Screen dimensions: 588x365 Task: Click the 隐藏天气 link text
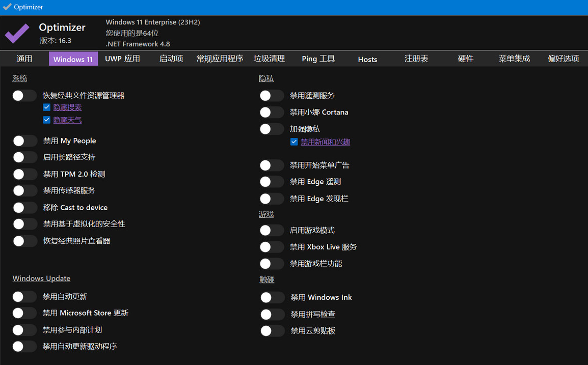[x=67, y=120]
